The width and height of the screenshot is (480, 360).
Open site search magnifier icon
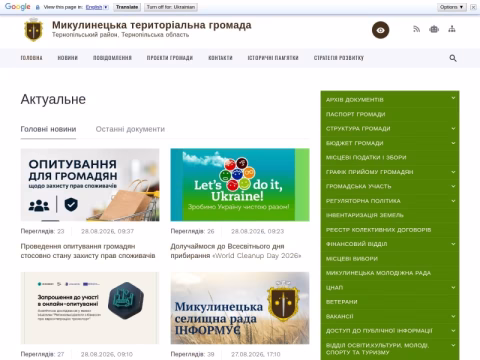(453, 58)
